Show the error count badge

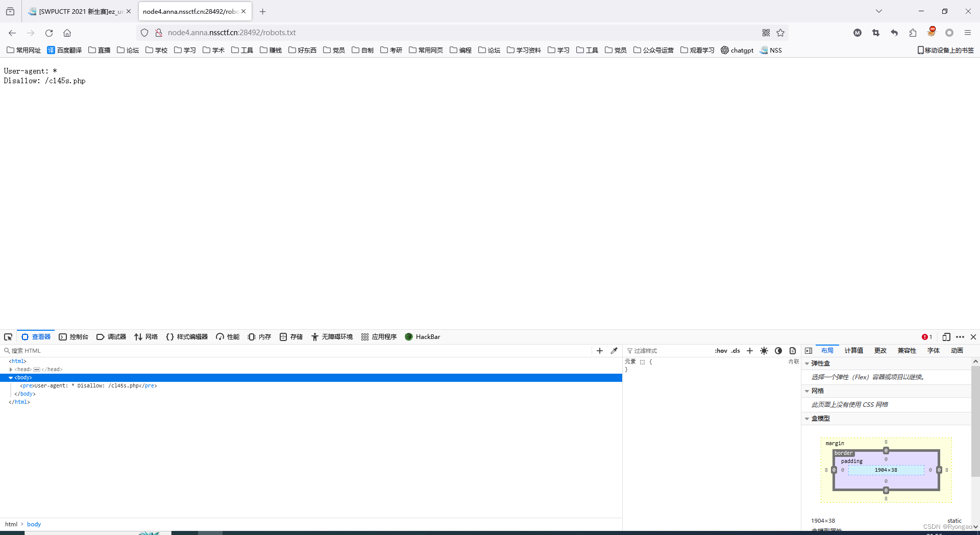point(927,337)
